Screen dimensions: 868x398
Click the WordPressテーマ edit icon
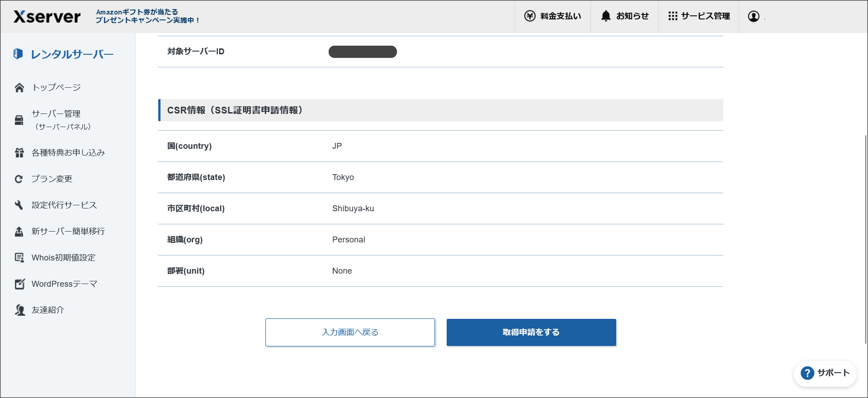click(19, 284)
